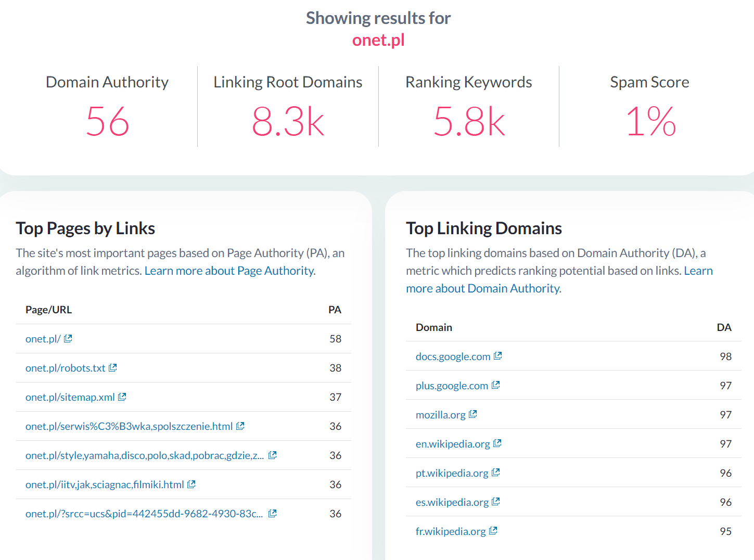Click PA value 37 for sitemap.xml
754x560 pixels.
pos(335,397)
